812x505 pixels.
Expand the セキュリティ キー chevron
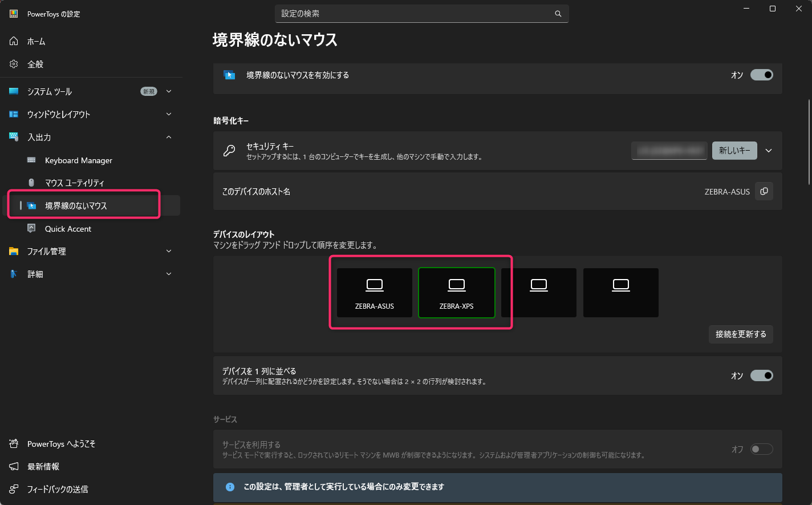coord(769,151)
